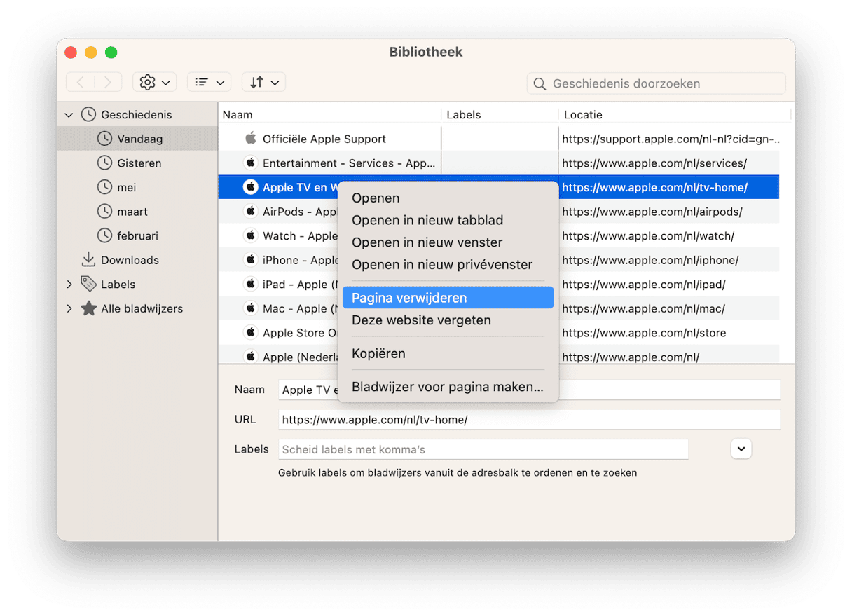Choose Kopiëren from the context menu
The image size is (852, 616).
pos(448,353)
